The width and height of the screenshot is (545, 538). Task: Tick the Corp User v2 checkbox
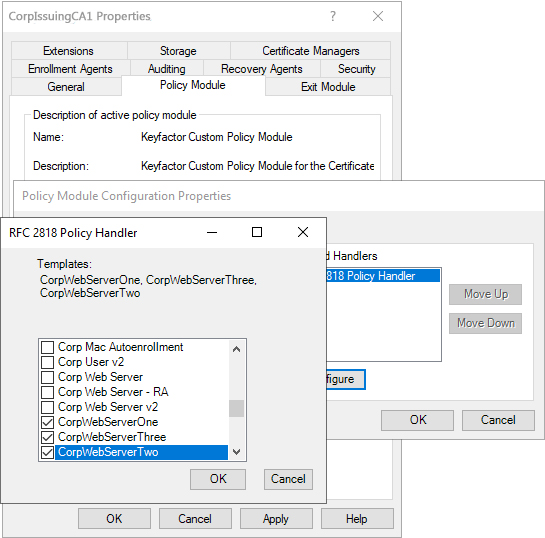[x=48, y=362]
